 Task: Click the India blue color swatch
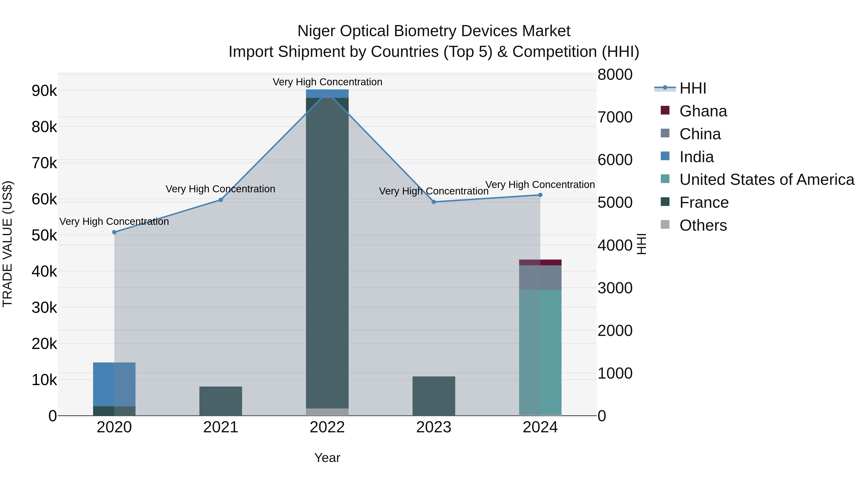pyautogui.click(x=665, y=156)
